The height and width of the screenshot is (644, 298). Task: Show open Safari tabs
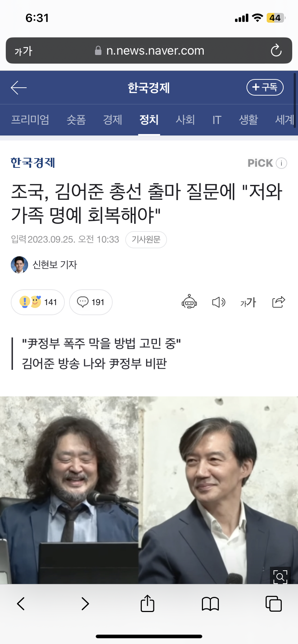pos(274,603)
